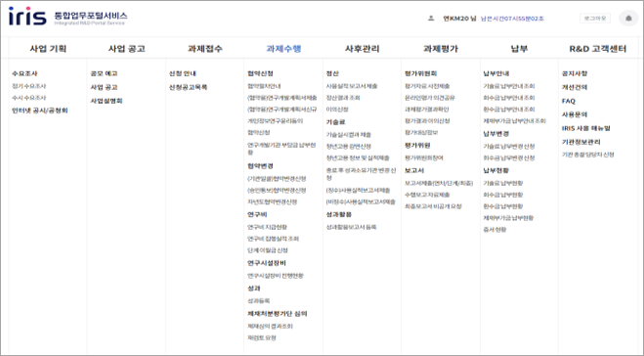This screenshot has height=356, width=644.
Task: Open 공지사항
Action: [x=575, y=73]
